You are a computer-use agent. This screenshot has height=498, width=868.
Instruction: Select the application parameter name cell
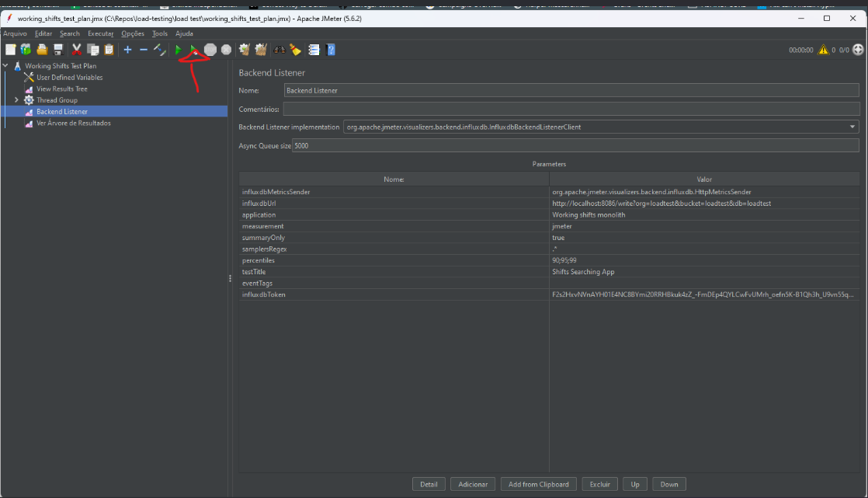pos(394,215)
